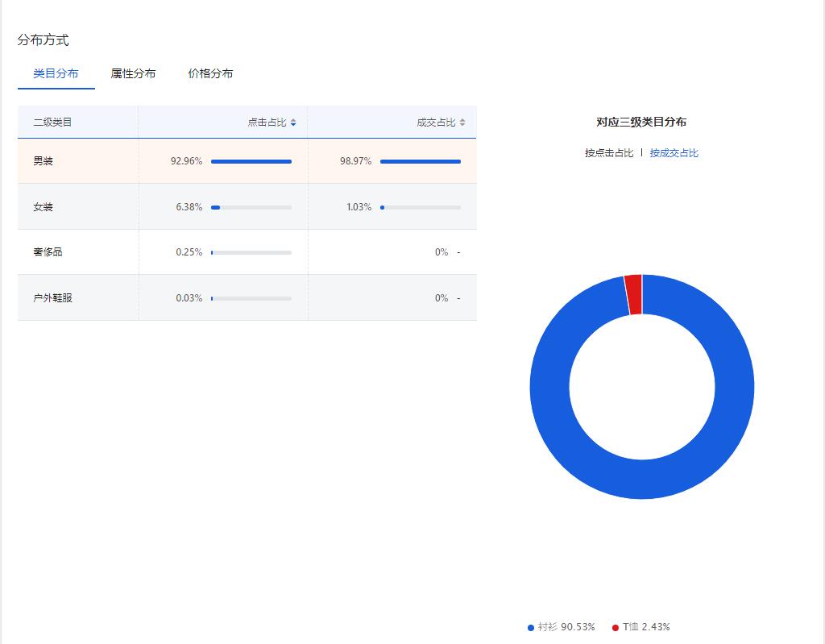Select the 户外鞋服 category row
Screen dimensions: 825x644
(247, 297)
